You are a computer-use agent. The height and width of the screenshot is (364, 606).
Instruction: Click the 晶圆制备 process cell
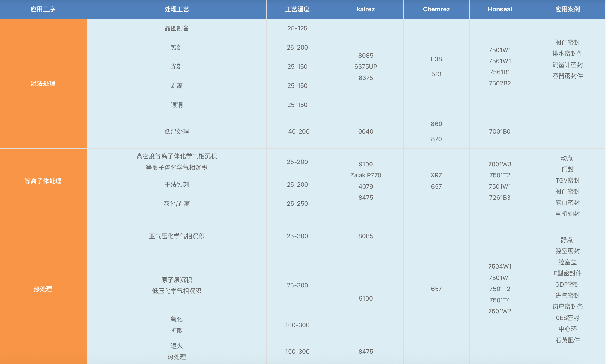[177, 28]
